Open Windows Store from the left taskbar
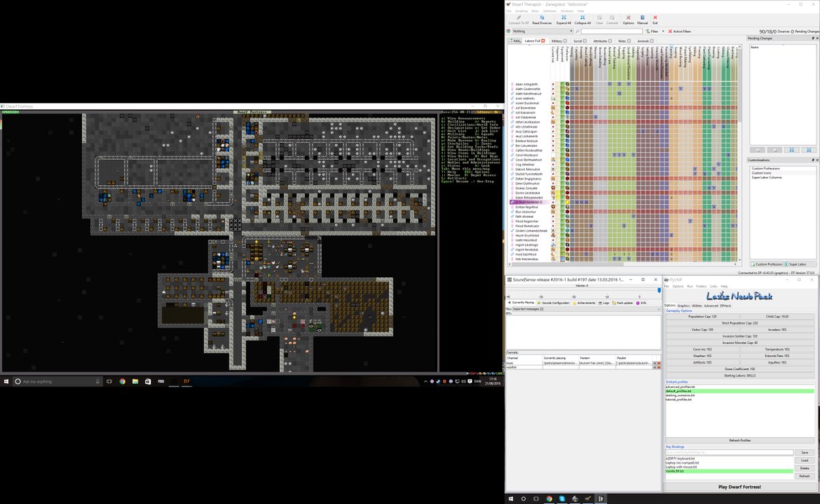Image resolution: width=820 pixels, height=504 pixels. coord(148,381)
